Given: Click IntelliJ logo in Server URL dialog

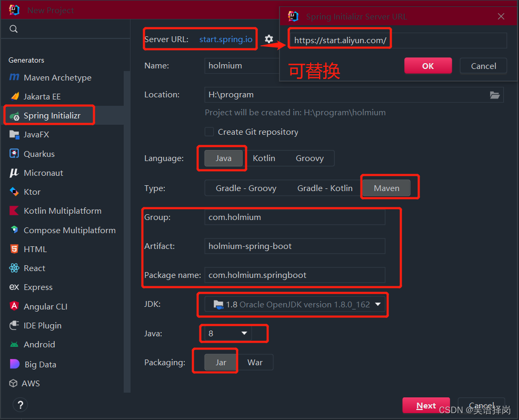Looking at the screenshot, I should (293, 16).
